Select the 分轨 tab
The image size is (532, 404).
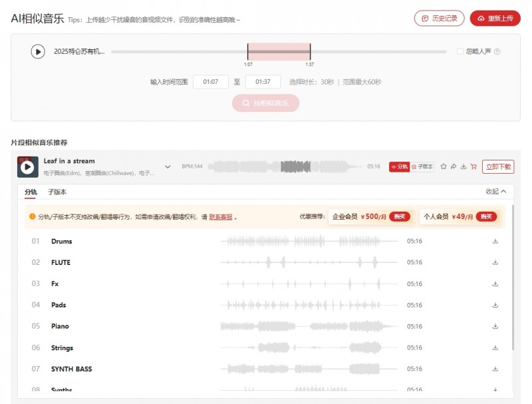(31, 192)
